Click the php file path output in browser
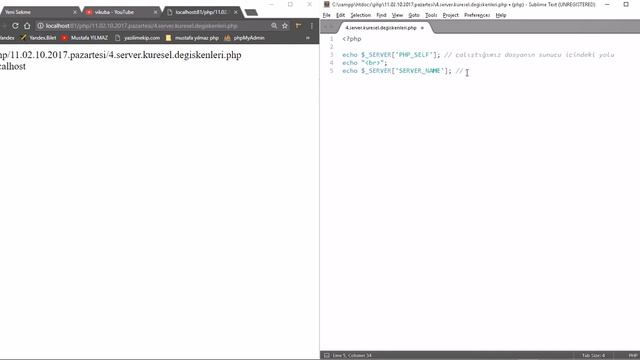The height and width of the screenshot is (360, 640). [x=120, y=55]
